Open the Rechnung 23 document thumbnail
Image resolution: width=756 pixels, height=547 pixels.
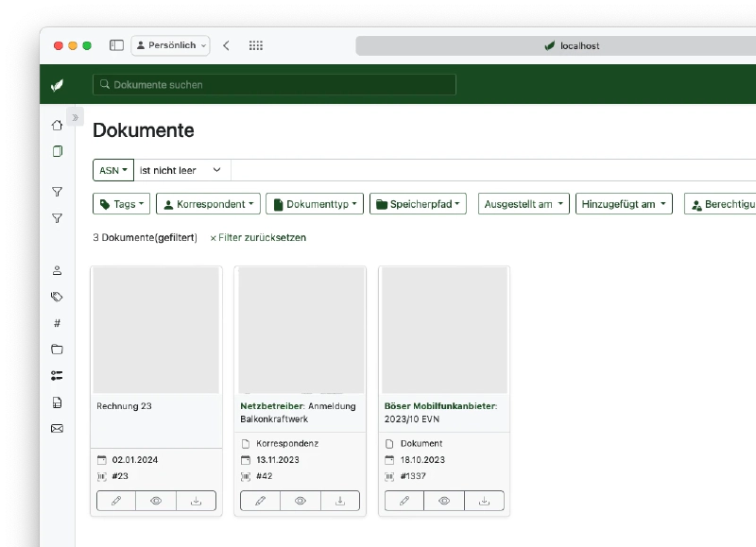click(x=156, y=330)
